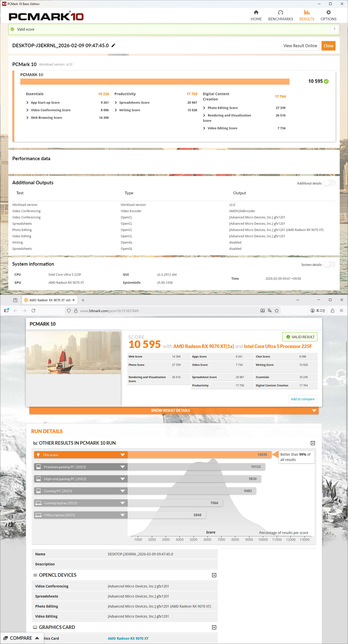Click the translate page icon
The width and height of the screenshot is (348, 644).
click(x=270, y=311)
